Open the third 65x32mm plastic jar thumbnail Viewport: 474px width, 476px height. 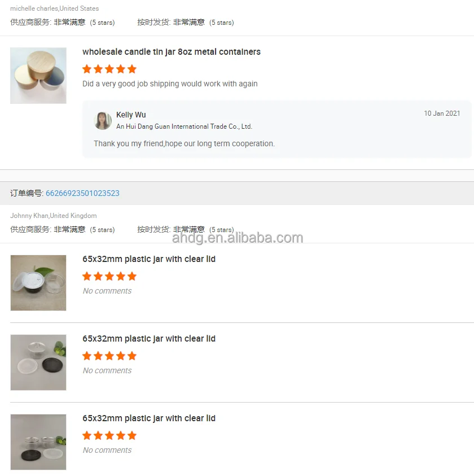click(x=38, y=442)
